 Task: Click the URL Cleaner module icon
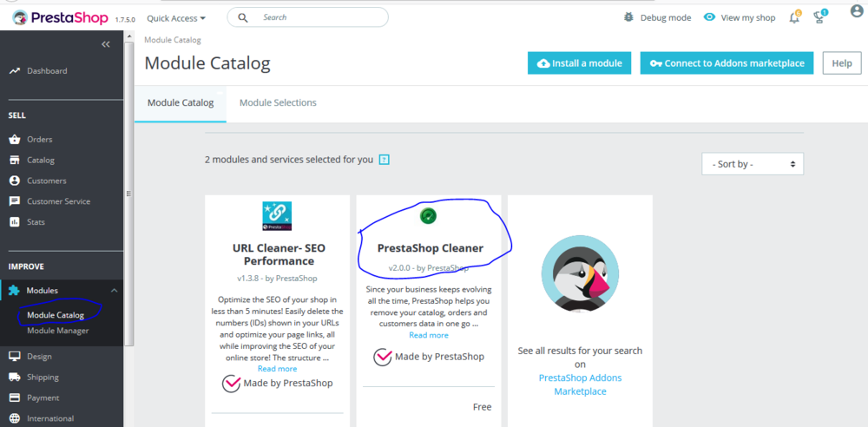click(277, 216)
